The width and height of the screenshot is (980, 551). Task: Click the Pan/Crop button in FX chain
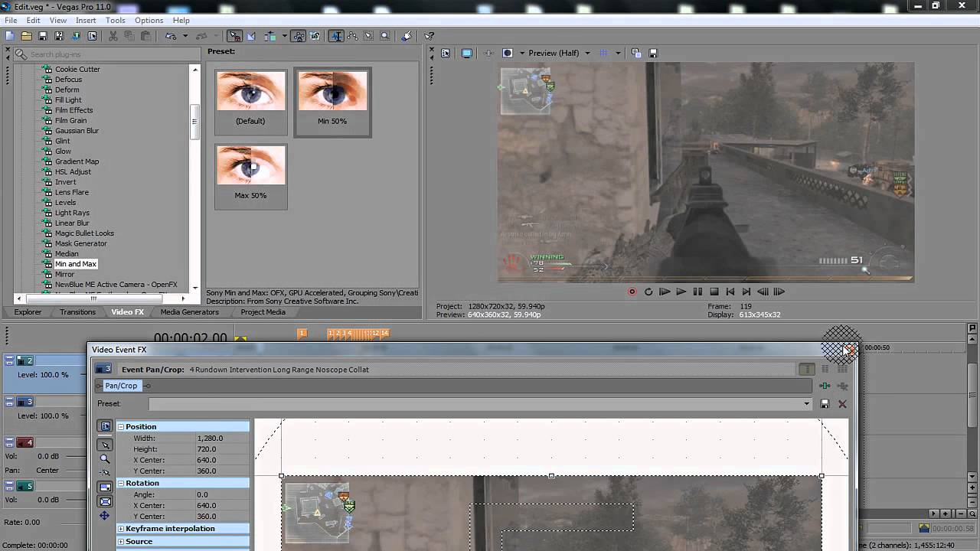tap(121, 386)
